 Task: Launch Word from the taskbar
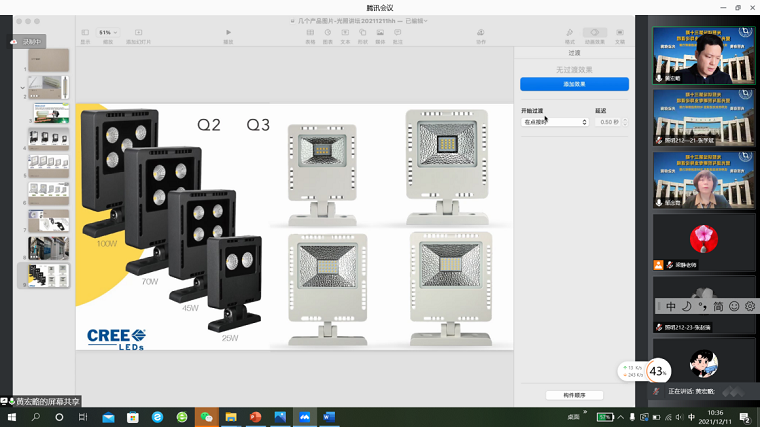pyautogui.click(x=329, y=416)
